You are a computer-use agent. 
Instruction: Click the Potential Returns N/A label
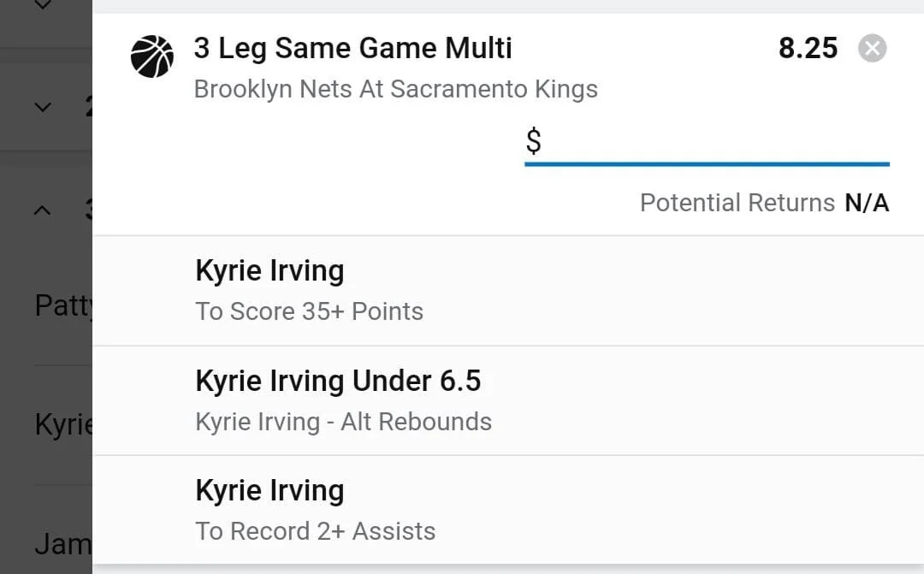pos(764,203)
